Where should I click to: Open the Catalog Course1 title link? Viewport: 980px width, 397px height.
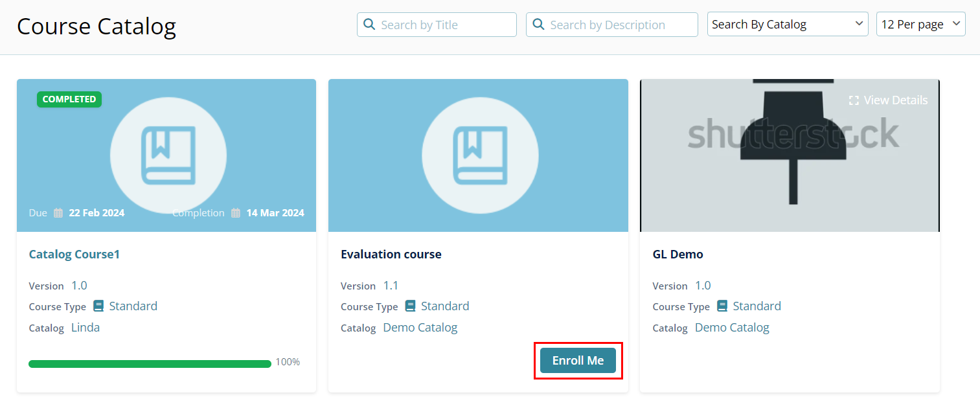point(74,255)
